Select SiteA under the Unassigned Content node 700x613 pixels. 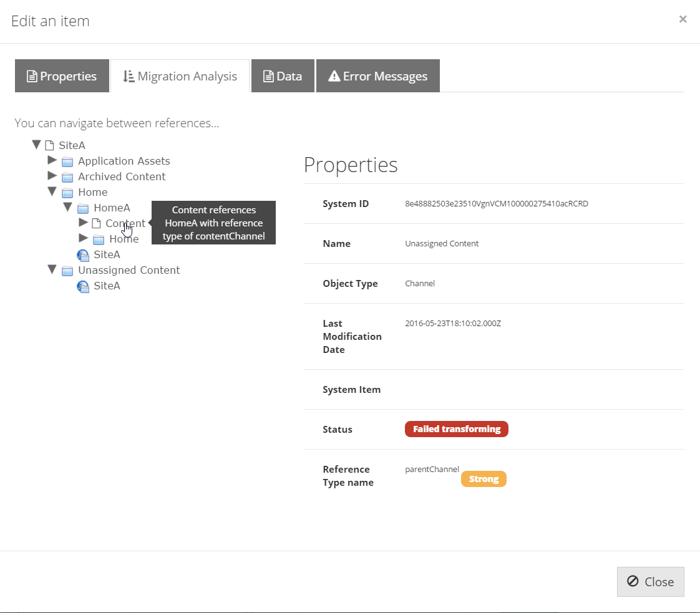[107, 286]
